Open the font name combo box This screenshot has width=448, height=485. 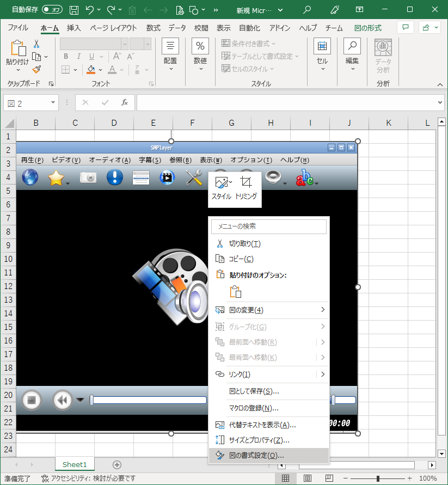click(x=94, y=44)
